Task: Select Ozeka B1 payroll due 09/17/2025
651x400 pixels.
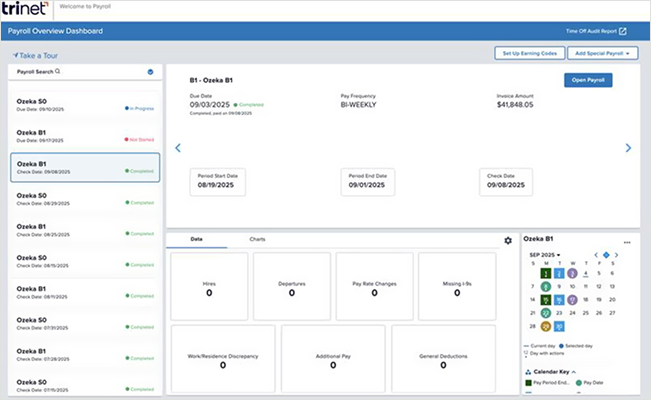Action: (85, 136)
